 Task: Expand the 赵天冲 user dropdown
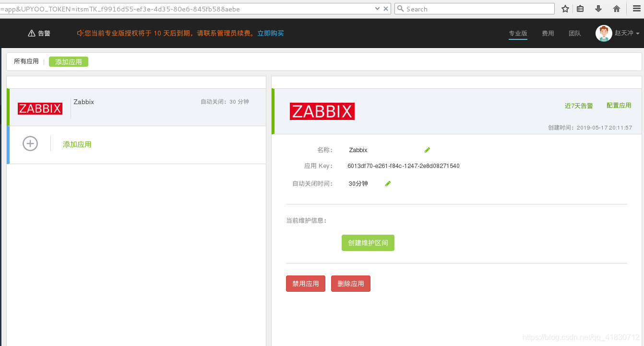click(x=627, y=33)
